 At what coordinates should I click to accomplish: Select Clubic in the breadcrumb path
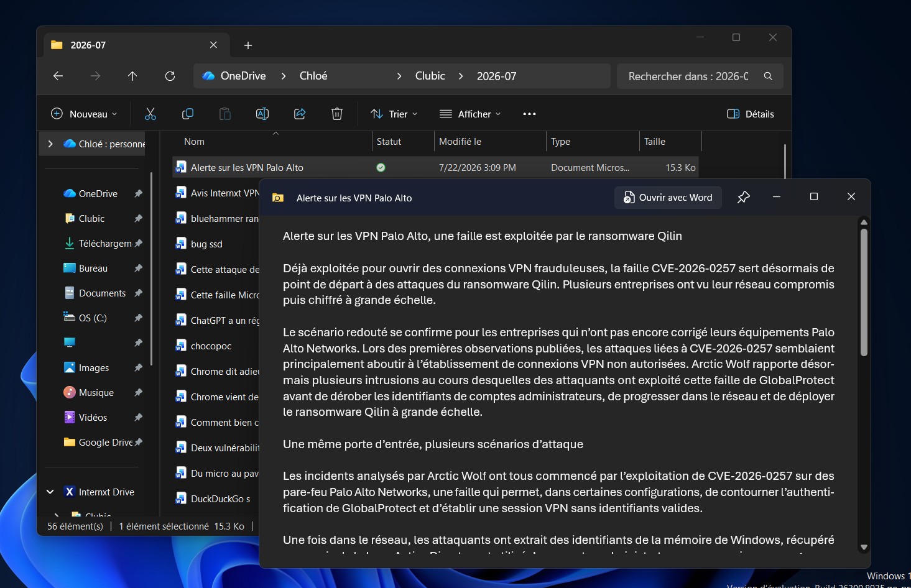(430, 76)
